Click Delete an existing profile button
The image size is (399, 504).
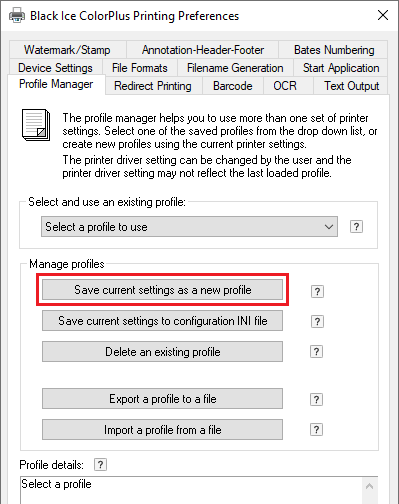pos(162,352)
